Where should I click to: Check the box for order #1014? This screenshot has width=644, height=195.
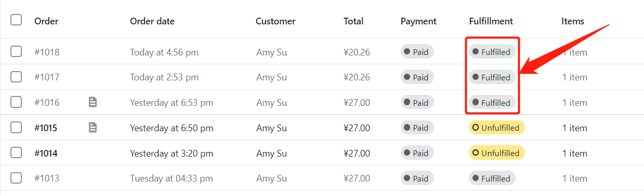tap(16, 153)
